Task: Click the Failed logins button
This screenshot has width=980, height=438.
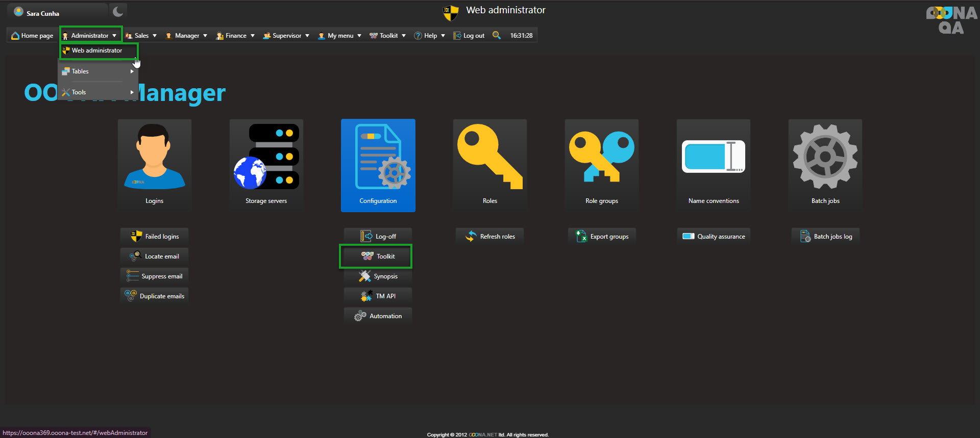Action: pos(155,237)
